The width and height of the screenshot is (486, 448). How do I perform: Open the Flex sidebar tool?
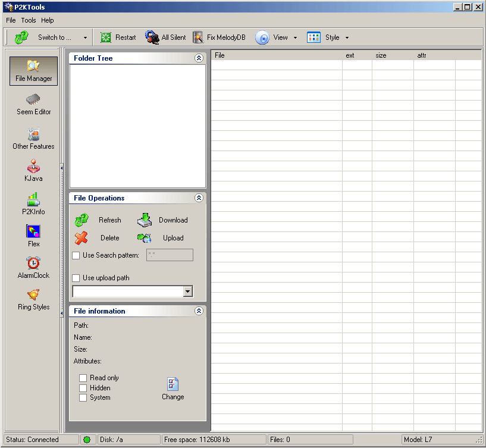click(x=33, y=235)
